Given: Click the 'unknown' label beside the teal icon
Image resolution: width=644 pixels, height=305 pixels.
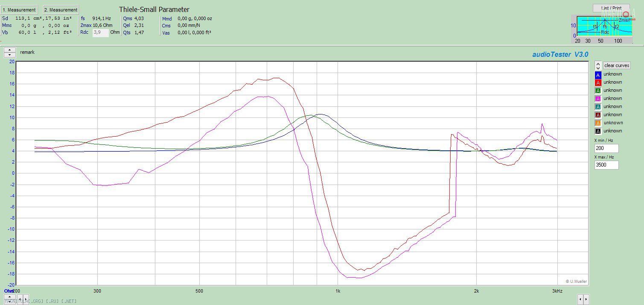Looking at the screenshot, I should [613, 107].
